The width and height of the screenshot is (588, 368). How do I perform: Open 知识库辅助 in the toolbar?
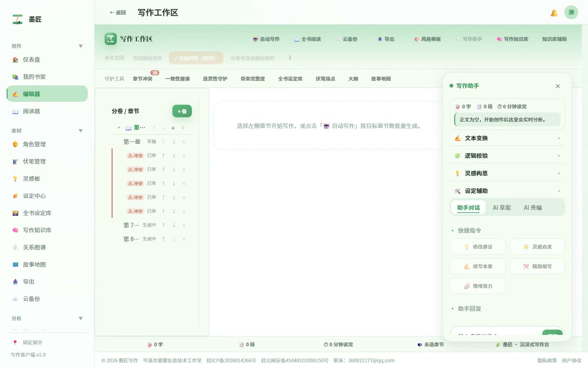[x=554, y=39]
